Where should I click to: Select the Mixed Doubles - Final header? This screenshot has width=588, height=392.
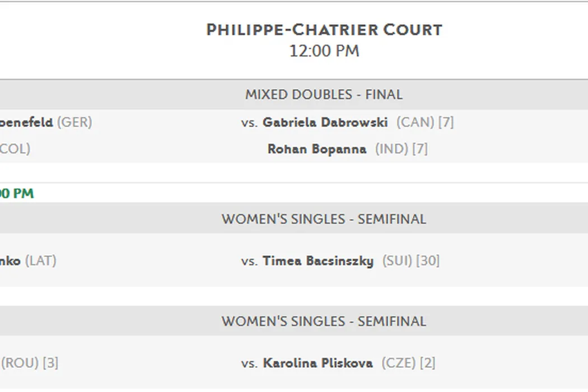pos(324,95)
